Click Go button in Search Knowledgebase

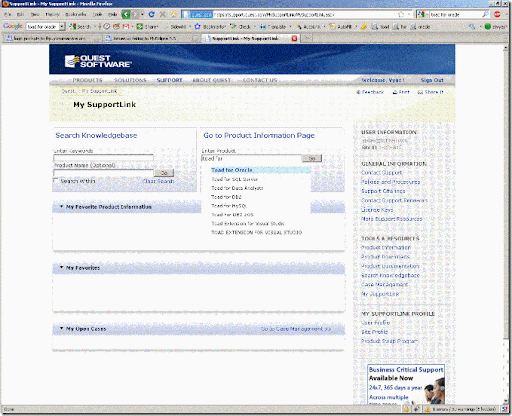coord(164,173)
